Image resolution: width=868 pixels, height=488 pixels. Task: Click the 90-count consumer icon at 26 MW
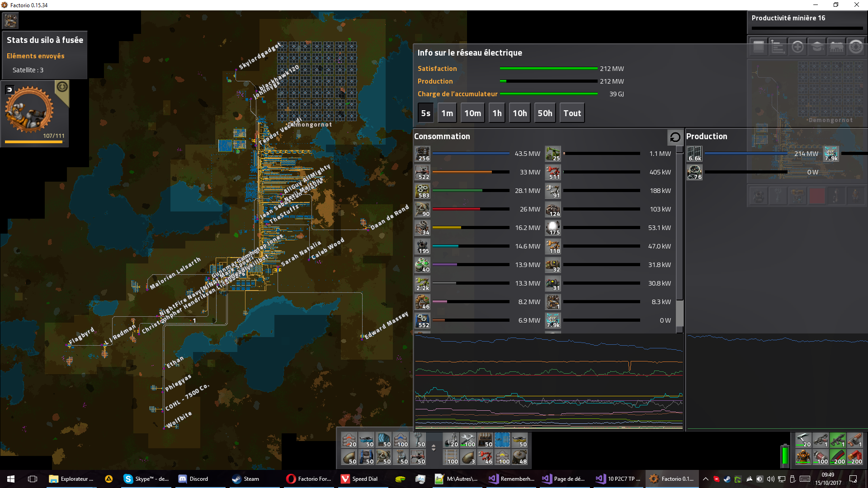(422, 209)
